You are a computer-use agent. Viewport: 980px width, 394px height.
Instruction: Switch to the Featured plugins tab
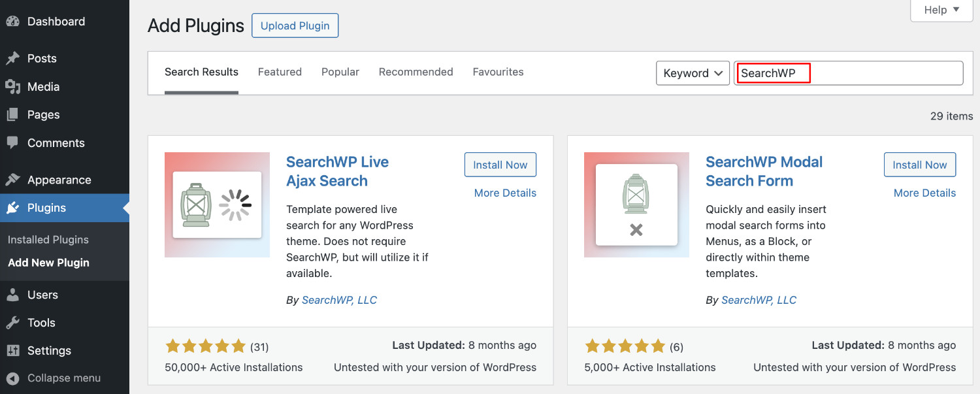tap(280, 72)
